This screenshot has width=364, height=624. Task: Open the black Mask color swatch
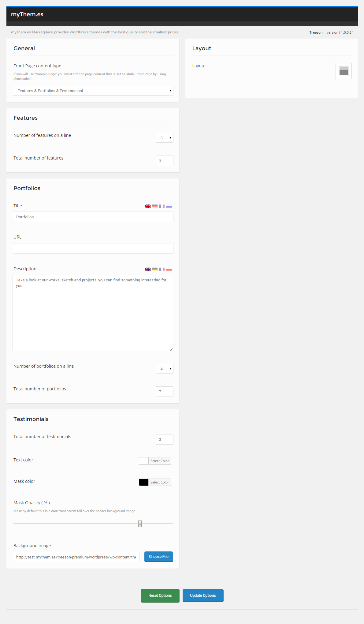(144, 482)
